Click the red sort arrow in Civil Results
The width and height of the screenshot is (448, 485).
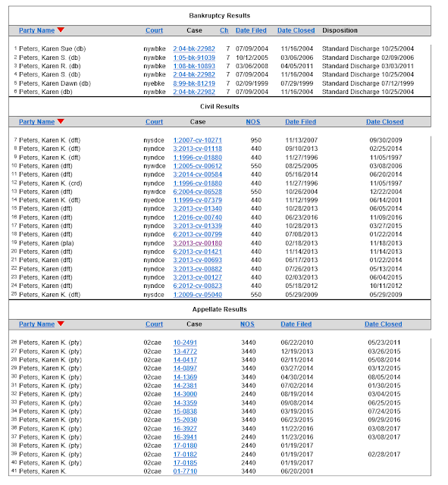pos(61,121)
